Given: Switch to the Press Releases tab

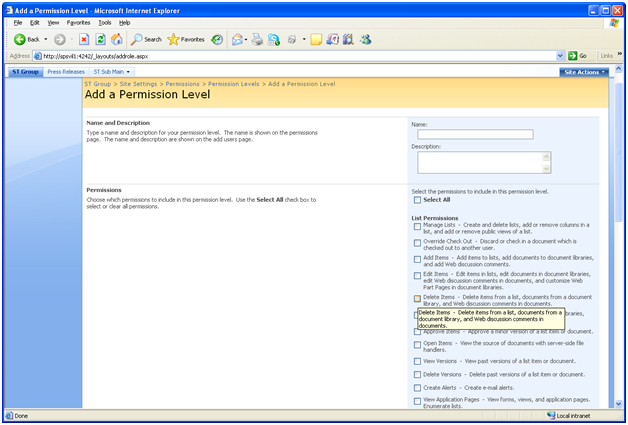Looking at the screenshot, I should (66, 72).
